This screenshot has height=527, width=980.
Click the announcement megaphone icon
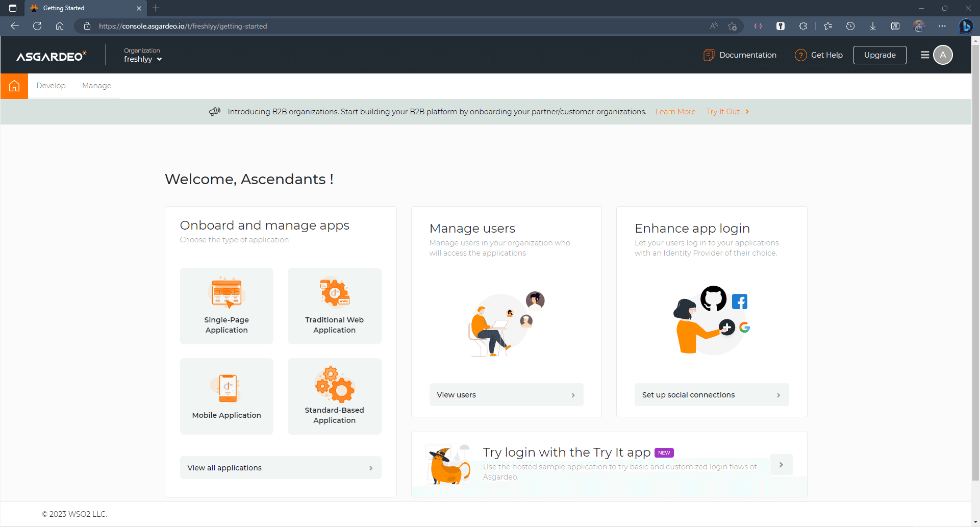215,111
